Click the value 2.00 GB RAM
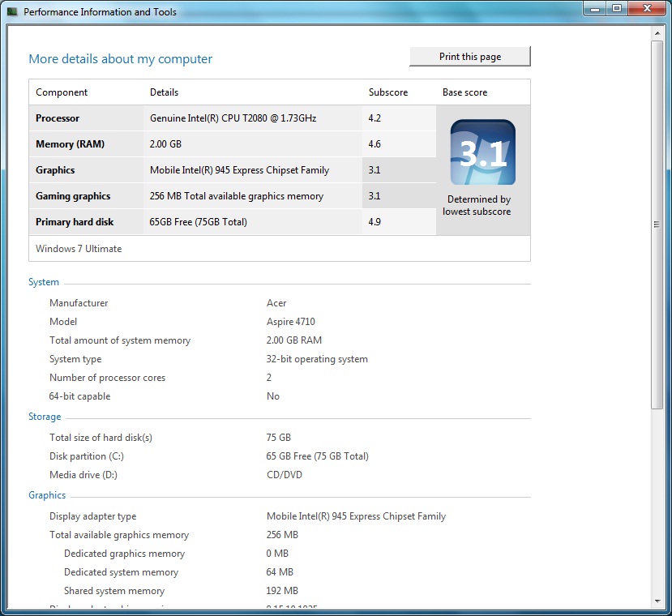Image resolution: width=672 pixels, height=616 pixels. click(294, 340)
